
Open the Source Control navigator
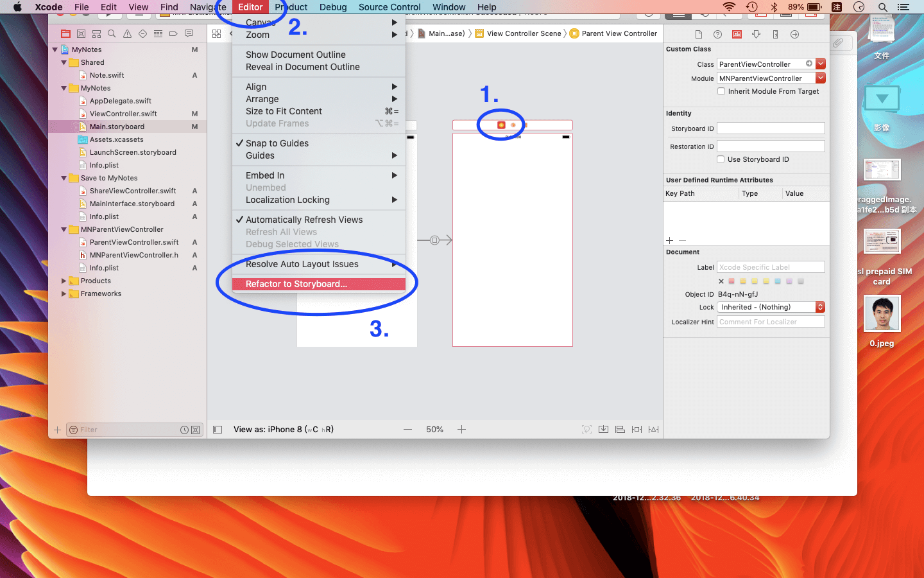tap(81, 33)
